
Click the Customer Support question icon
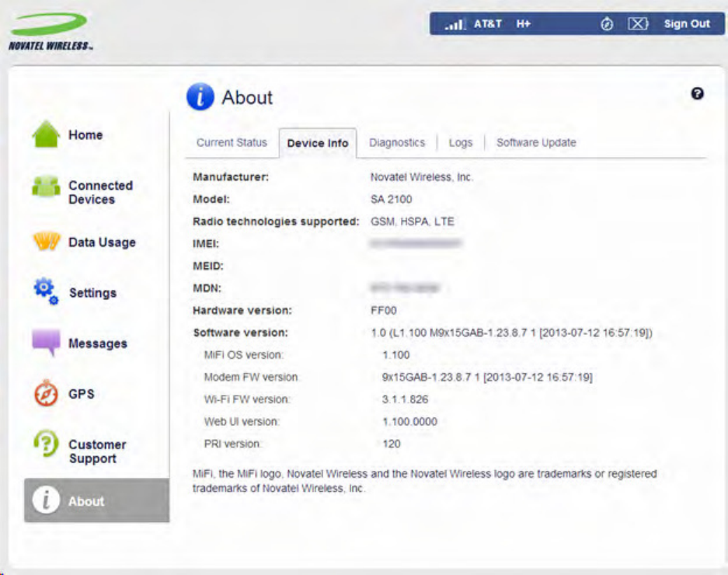coord(46,444)
